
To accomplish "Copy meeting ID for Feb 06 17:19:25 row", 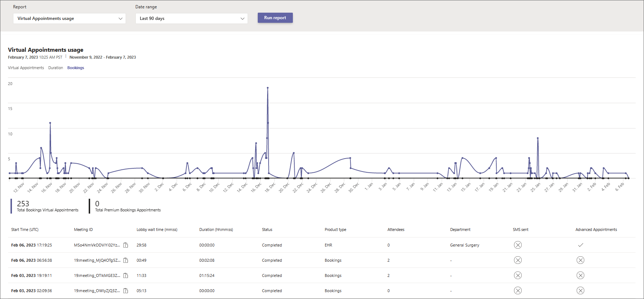I will [x=126, y=245].
